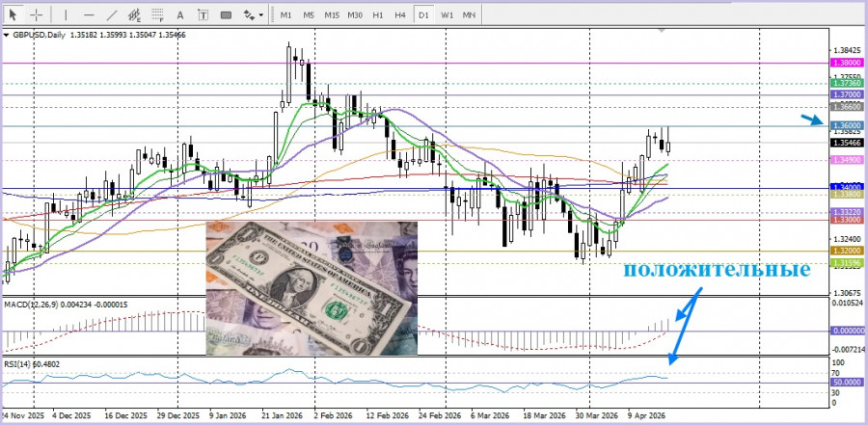Switch chart to M30 timeframe

coord(355,15)
